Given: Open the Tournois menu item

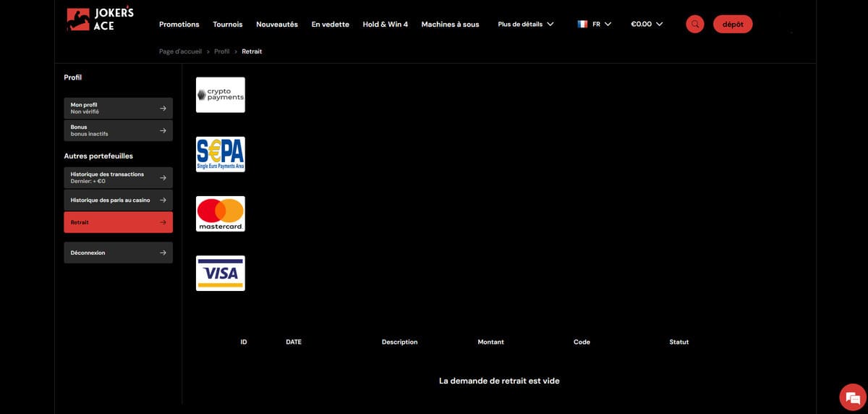Looking at the screenshot, I should pos(228,24).
